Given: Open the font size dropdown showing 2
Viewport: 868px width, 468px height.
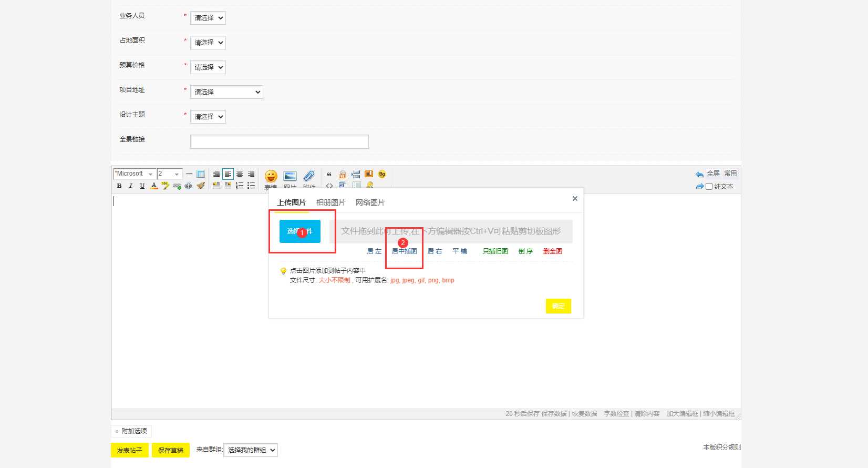Looking at the screenshot, I should [x=169, y=174].
